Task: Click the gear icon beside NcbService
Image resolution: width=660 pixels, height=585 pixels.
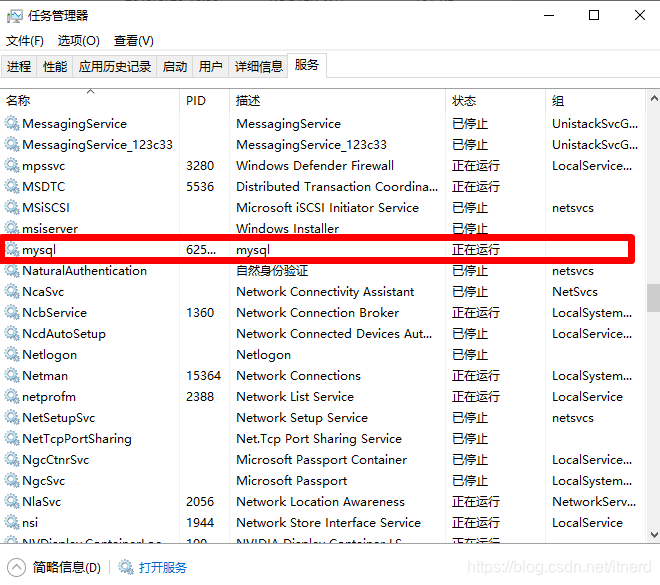Action: click(12, 312)
